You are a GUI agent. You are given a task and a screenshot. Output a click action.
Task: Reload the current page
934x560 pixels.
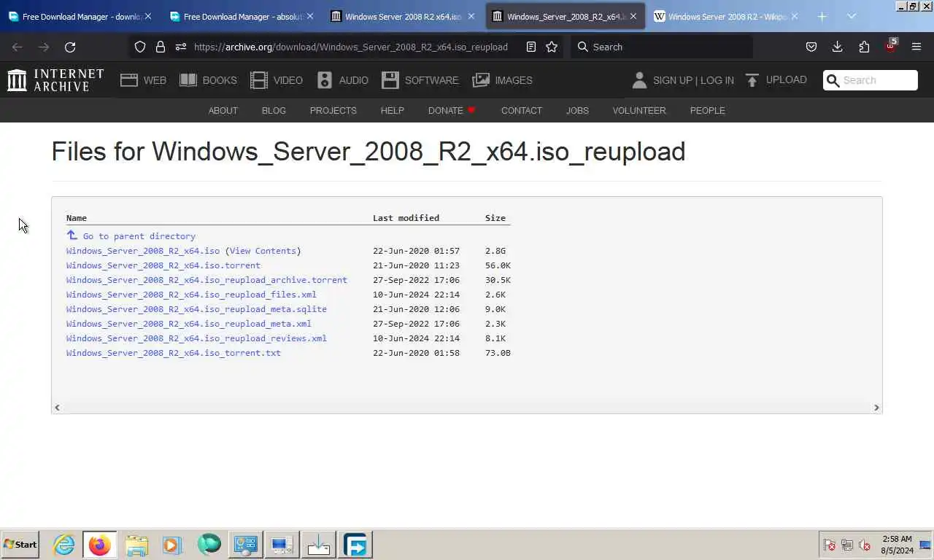[70, 47]
